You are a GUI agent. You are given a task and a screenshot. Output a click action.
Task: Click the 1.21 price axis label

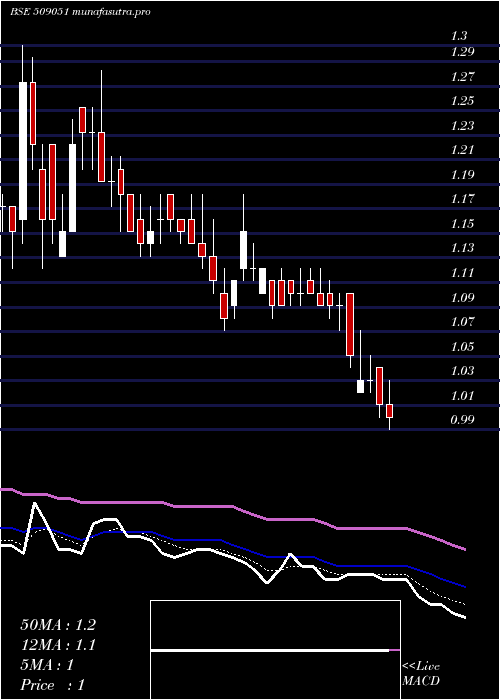click(462, 150)
